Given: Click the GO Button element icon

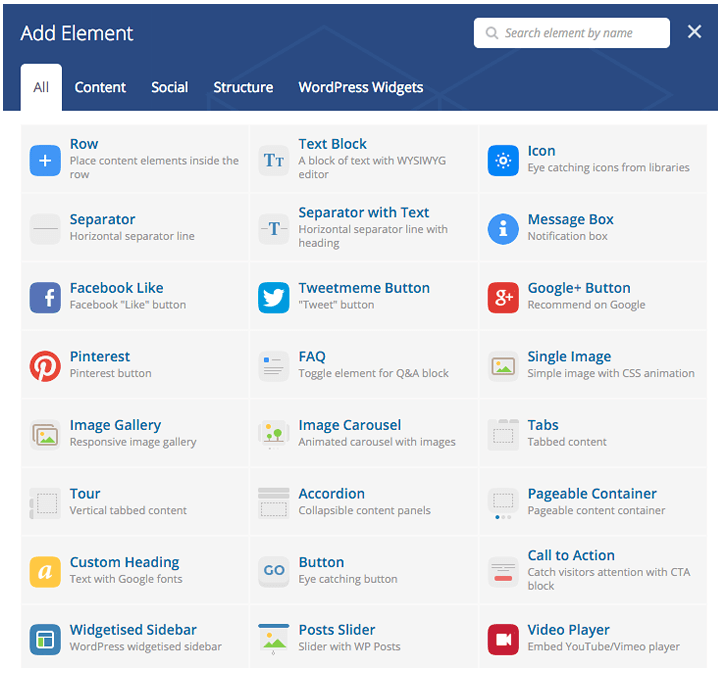Looking at the screenshot, I should coord(273,571).
